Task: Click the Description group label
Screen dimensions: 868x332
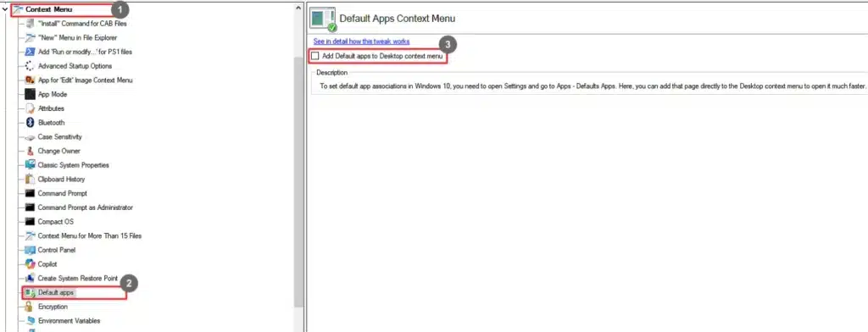Action: [331, 73]
